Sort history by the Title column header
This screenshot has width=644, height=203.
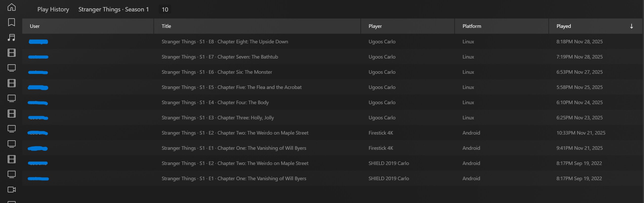(x=166, y=26)
